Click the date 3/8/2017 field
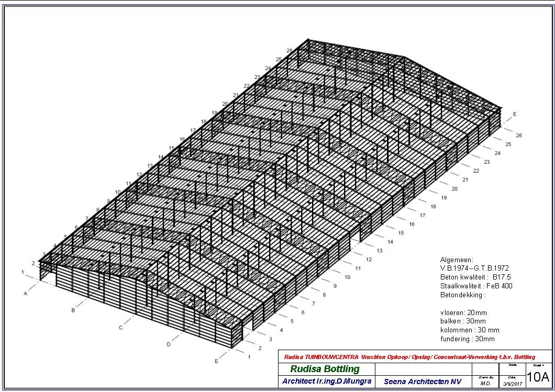This screenshot has width=555, height=392. [512, 384]
